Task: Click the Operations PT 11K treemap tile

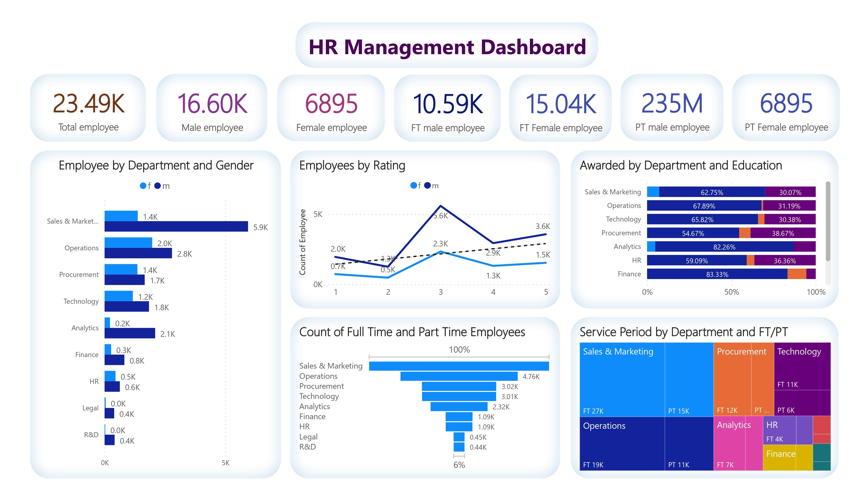Action: (x=689, y=444)
